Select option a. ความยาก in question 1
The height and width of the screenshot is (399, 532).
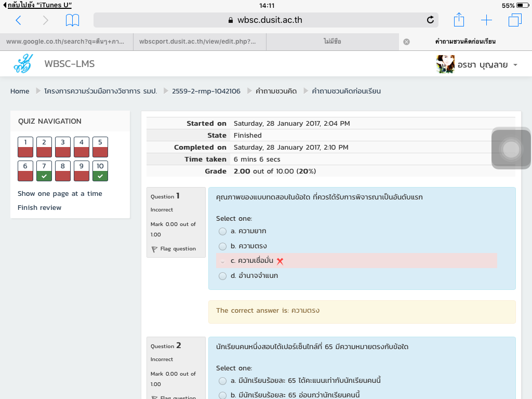(223, 231)
